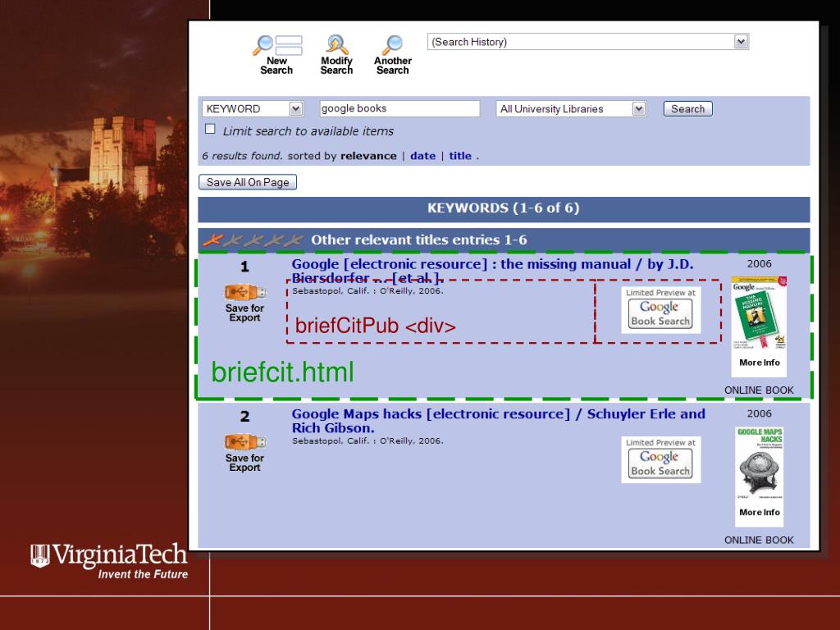840x630 pixels.
Task: Open Google Book Search preview for result 1
Action: point(660,310)
